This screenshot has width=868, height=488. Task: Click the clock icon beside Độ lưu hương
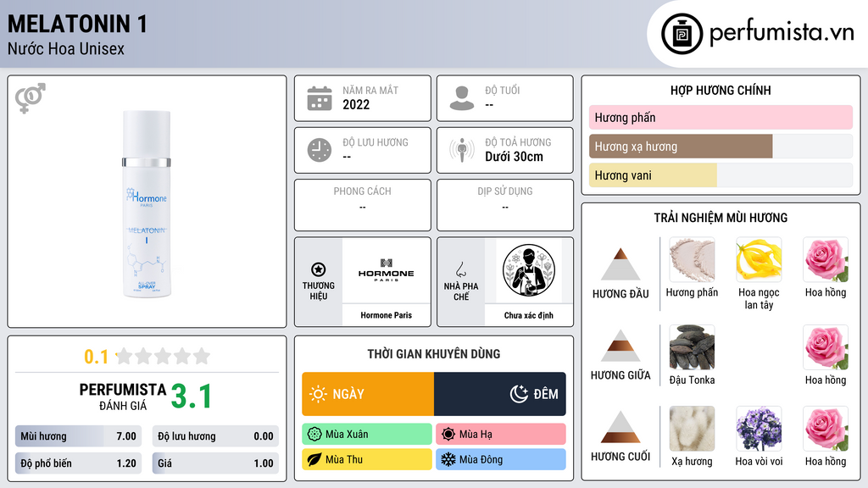tap(320, 150)
